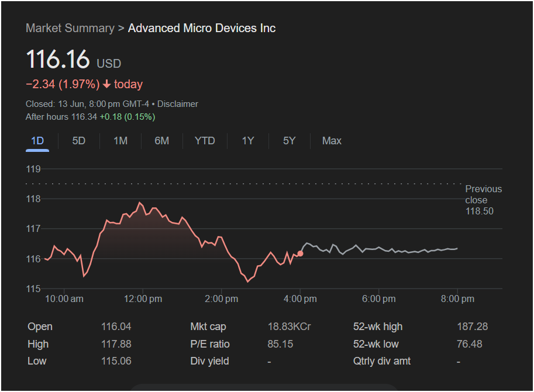Click the Div yield label
The image size is (534, 392).
pyautogui.click(x=210, y=361)
